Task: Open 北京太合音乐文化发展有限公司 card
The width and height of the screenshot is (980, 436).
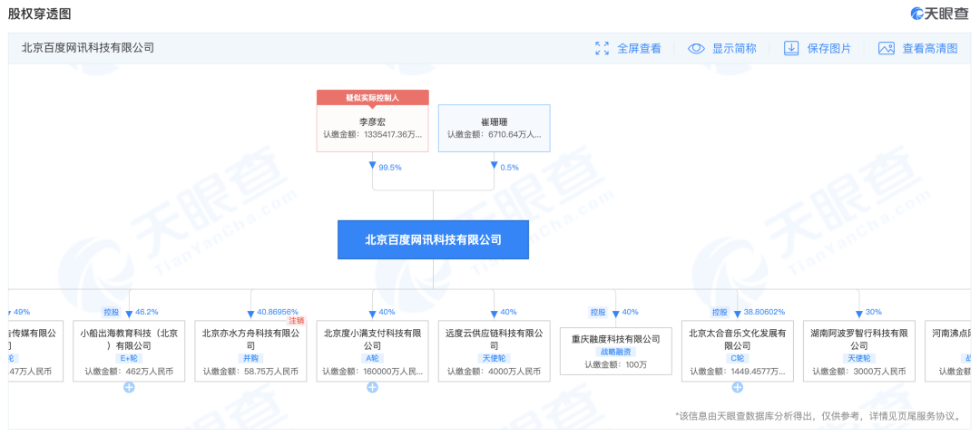Action: click(x=738, y=351)
